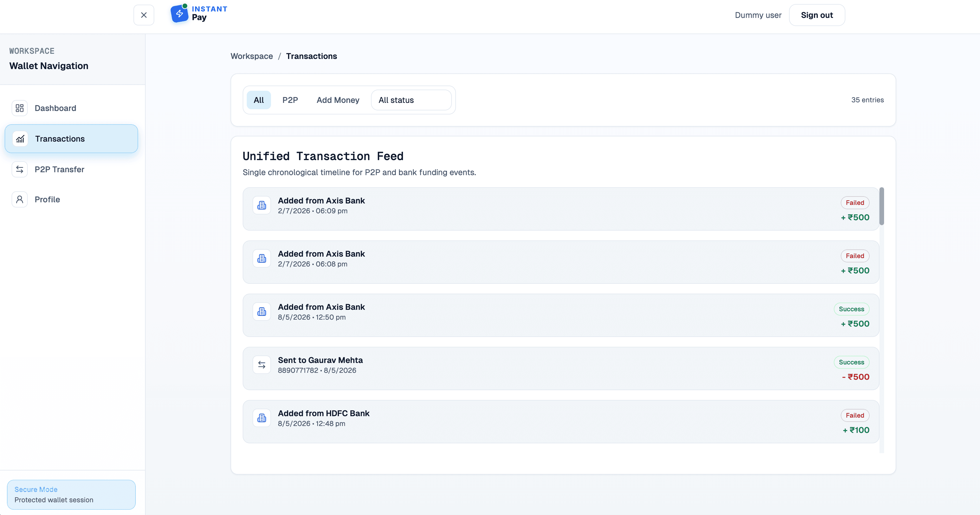Click +₹500 amount on 06:09 pm entry

tap(855, 217)
